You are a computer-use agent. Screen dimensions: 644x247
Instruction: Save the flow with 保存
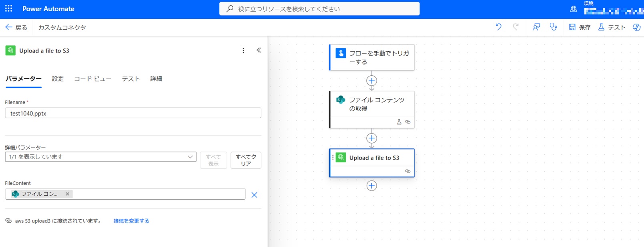click(x=580, y=27)
